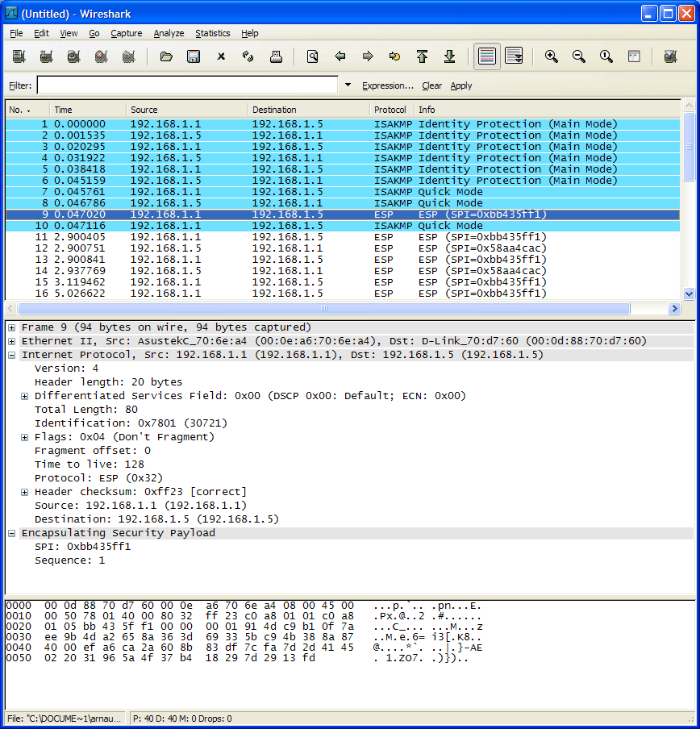Zoom out the packet text
This screenshot has width=700, height=729.
pyautogui.click(x=579, y=56)
